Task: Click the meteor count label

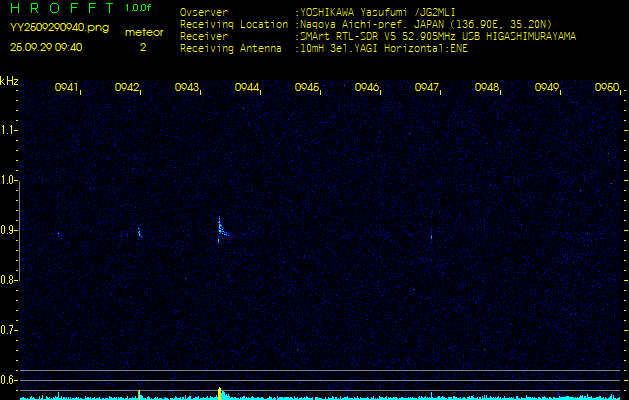Action: (144, 32)
